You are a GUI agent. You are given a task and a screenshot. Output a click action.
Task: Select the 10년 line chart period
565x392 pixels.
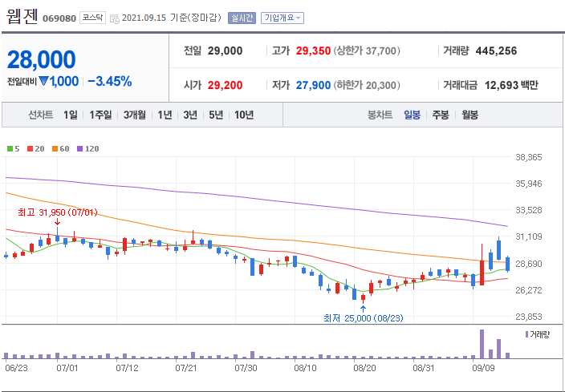[x=244, y=115]
